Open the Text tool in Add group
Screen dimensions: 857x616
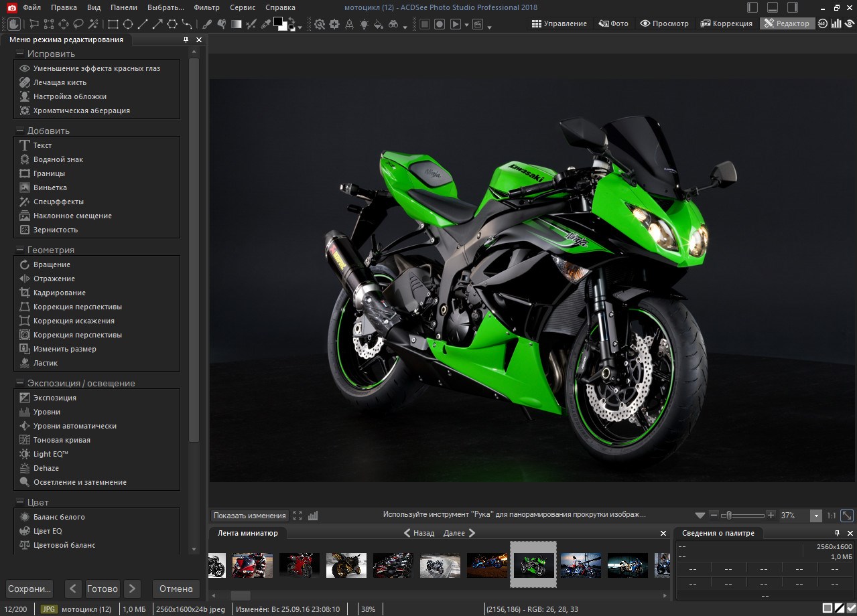pos(42,145)
